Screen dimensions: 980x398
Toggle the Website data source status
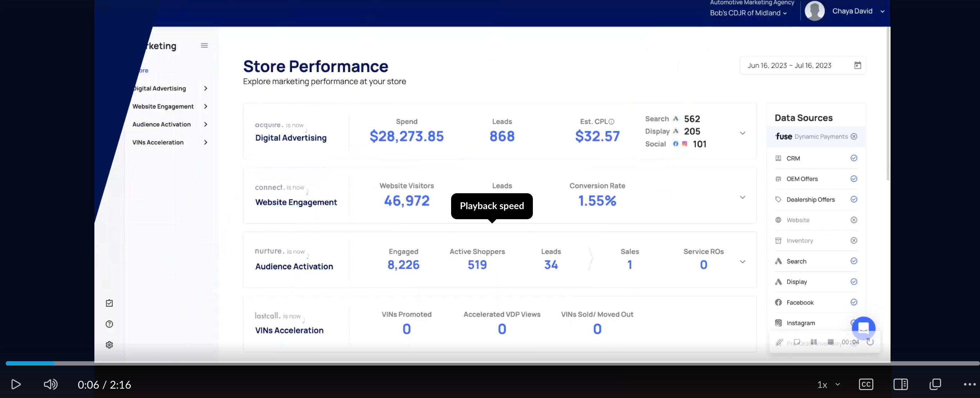click(854, 220)
